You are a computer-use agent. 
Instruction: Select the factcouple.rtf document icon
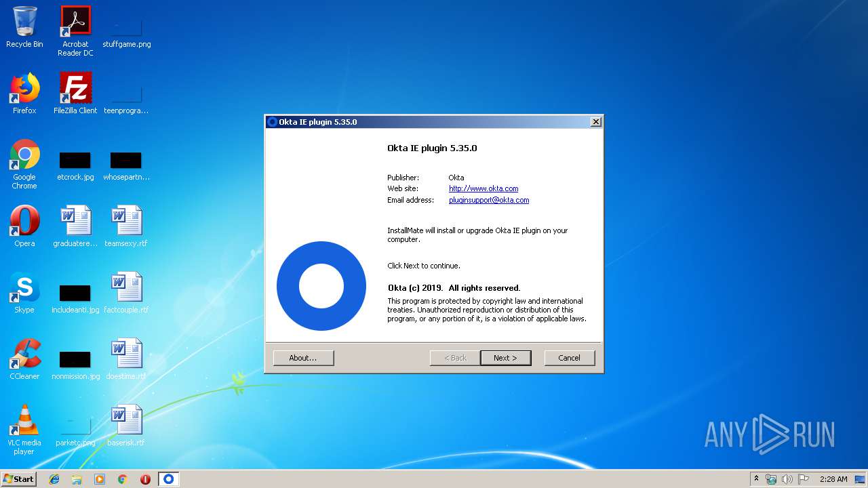pyautogui.click(x=126, y=293)
